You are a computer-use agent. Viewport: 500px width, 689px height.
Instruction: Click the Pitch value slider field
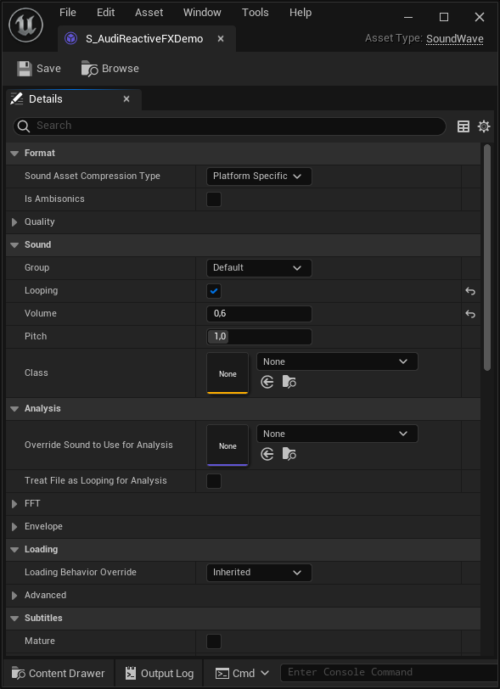(259, 337)
